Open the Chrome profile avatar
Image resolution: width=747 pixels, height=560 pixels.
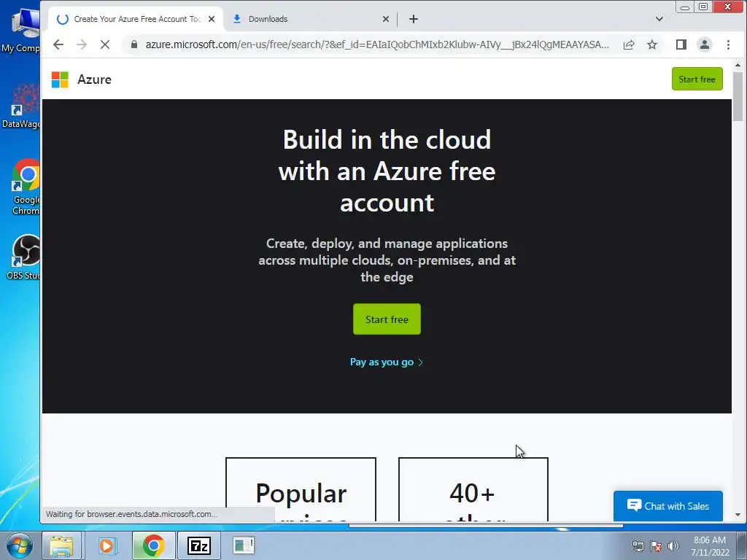(x=705, y=44)
